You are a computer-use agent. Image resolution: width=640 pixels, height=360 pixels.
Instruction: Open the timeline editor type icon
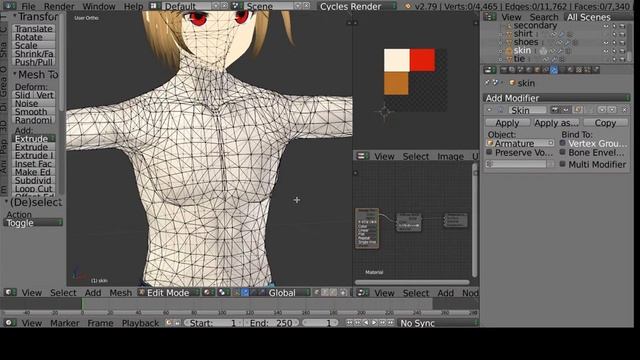coord(10,323)
